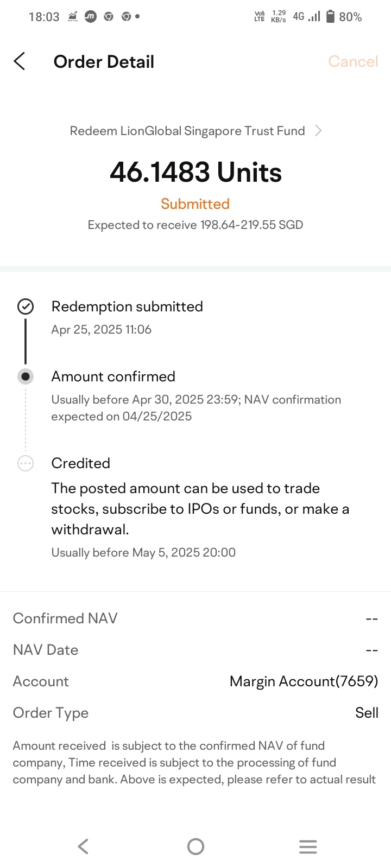Tap the Expected to receive SGD text
The height and width of the screenshot is (868, 391).
[195, 225]
